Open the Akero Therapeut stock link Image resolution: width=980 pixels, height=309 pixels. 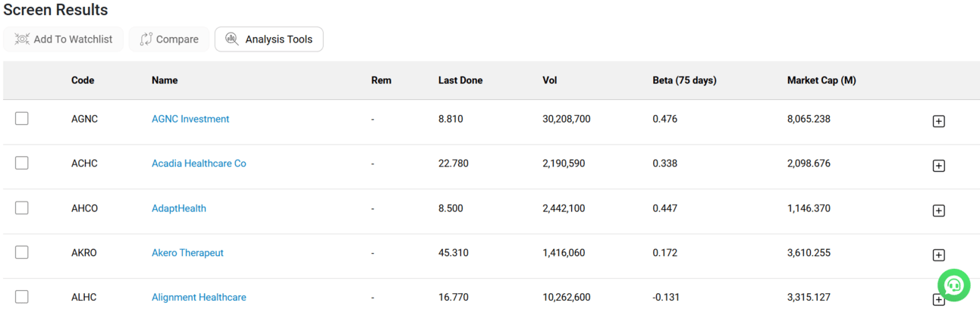point(187,253)
